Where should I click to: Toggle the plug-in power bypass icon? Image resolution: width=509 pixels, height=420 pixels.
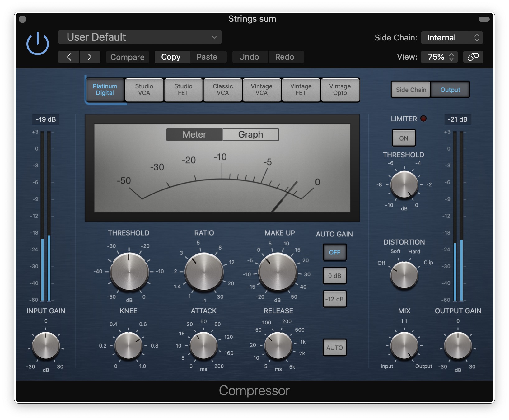click(37, 44)
